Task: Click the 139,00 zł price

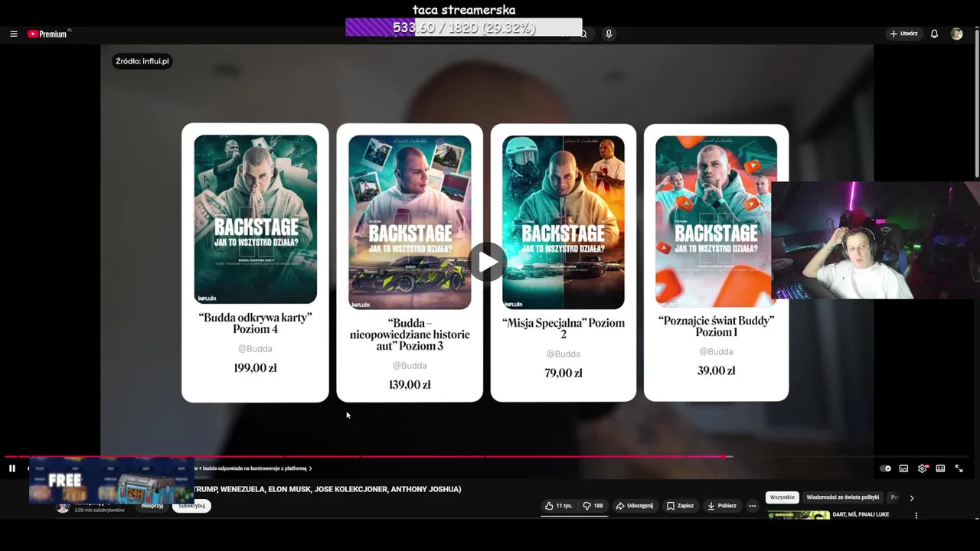Action: point(410,385)
